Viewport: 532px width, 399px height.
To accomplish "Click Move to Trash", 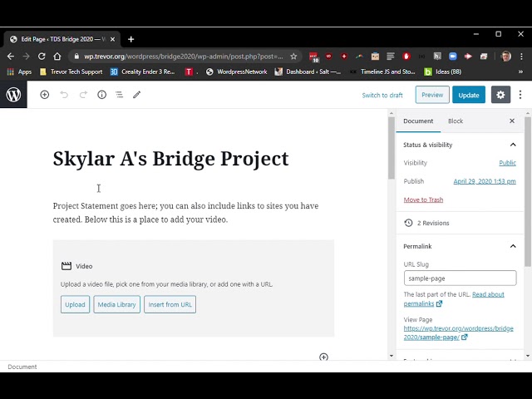I will point(423,199).
